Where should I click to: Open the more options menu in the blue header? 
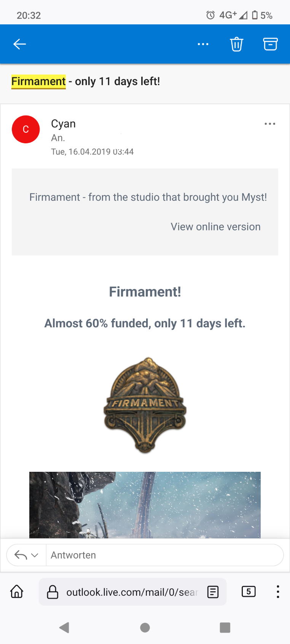203,44
